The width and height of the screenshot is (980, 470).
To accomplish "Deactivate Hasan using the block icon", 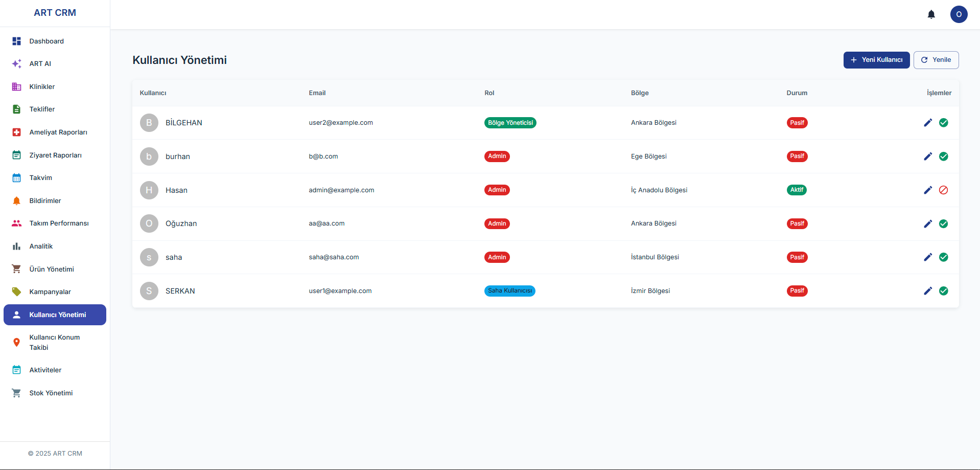I will coord(943,190).
